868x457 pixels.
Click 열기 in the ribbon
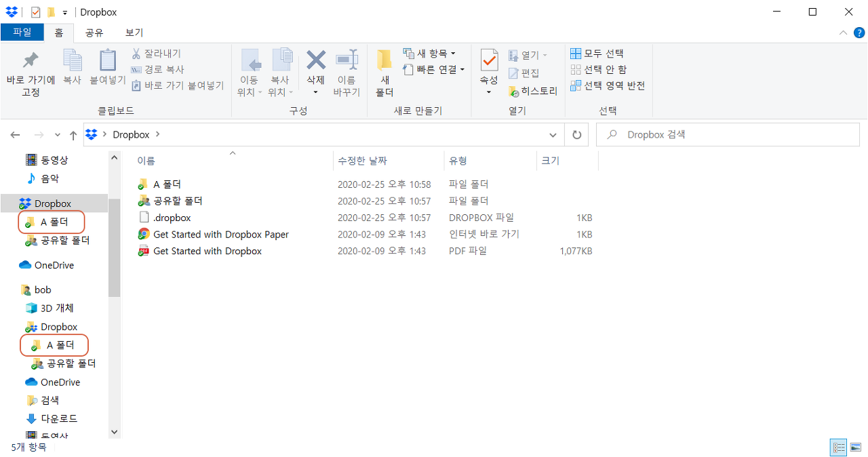(528, 55)
